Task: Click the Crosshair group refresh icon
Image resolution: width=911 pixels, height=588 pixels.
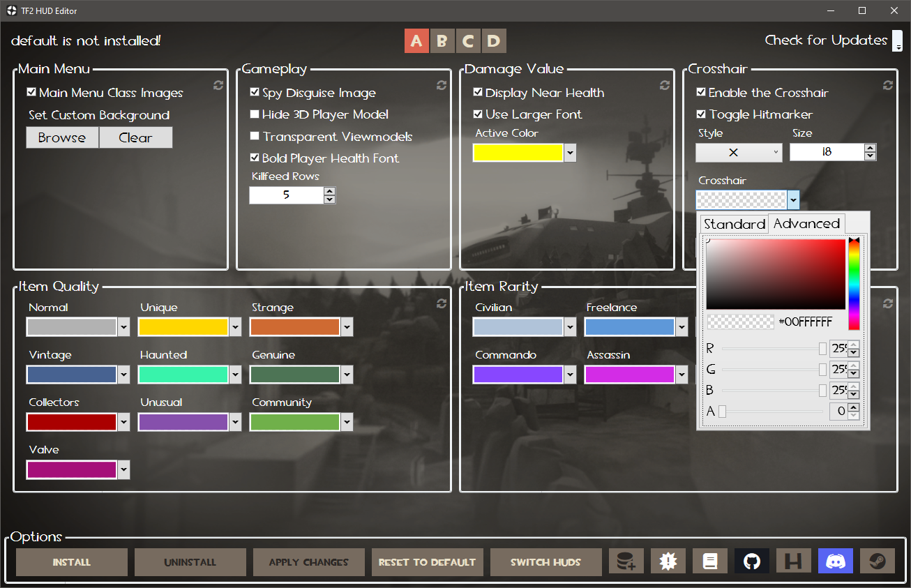Action: pyautogui.click(x=888, y=85)
